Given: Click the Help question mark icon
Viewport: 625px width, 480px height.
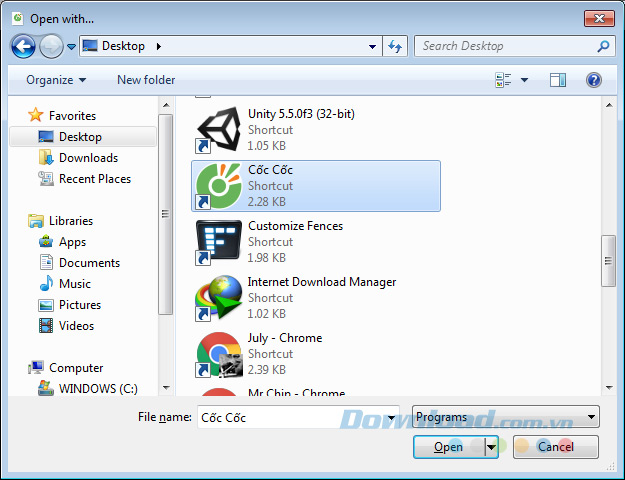Looking at the screenshot, I should point(594,80).
